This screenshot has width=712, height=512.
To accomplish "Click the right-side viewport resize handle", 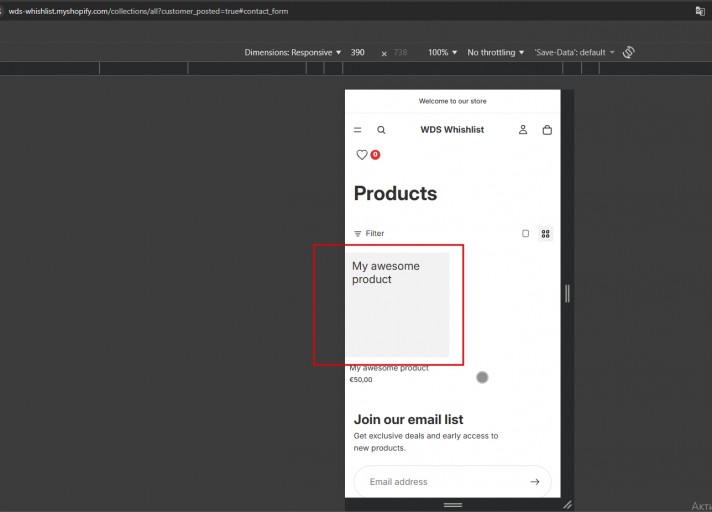I will 567,294.
